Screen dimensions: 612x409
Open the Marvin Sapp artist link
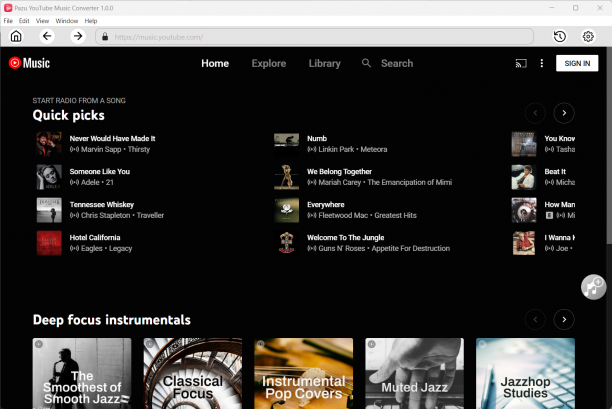point(101,149)
